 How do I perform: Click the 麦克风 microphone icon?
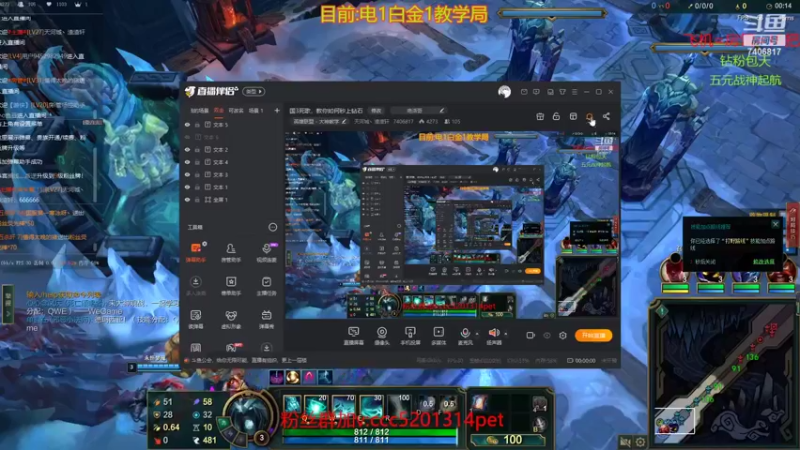[464, 334]
